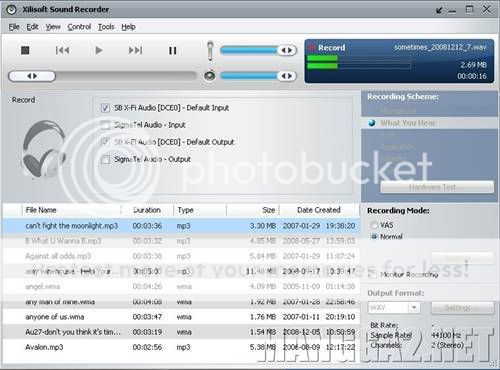Jump to the previous track
This screenshot has width=500, height=370.
pos(62,50)
